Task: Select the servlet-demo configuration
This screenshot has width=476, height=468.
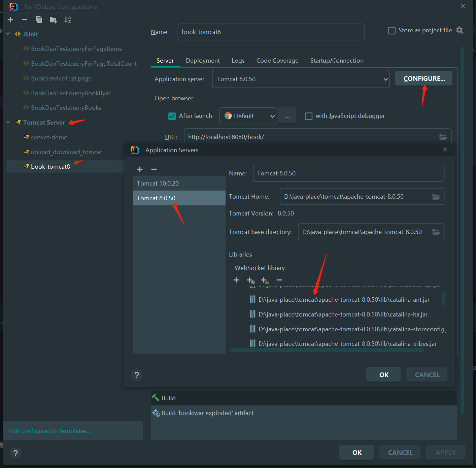Action: pos(49,137)
